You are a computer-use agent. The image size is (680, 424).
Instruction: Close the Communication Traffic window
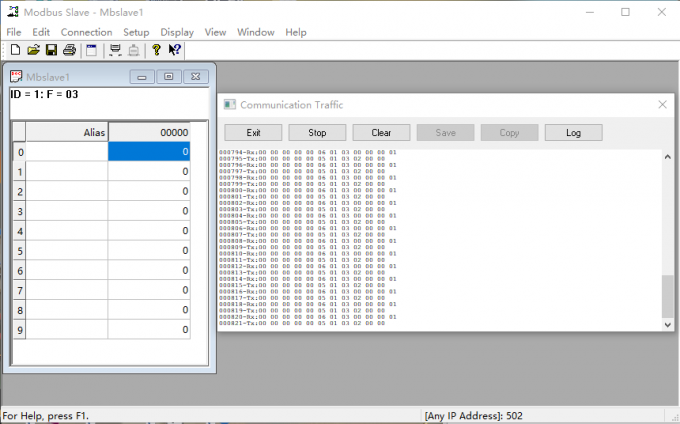click(662, 104)
